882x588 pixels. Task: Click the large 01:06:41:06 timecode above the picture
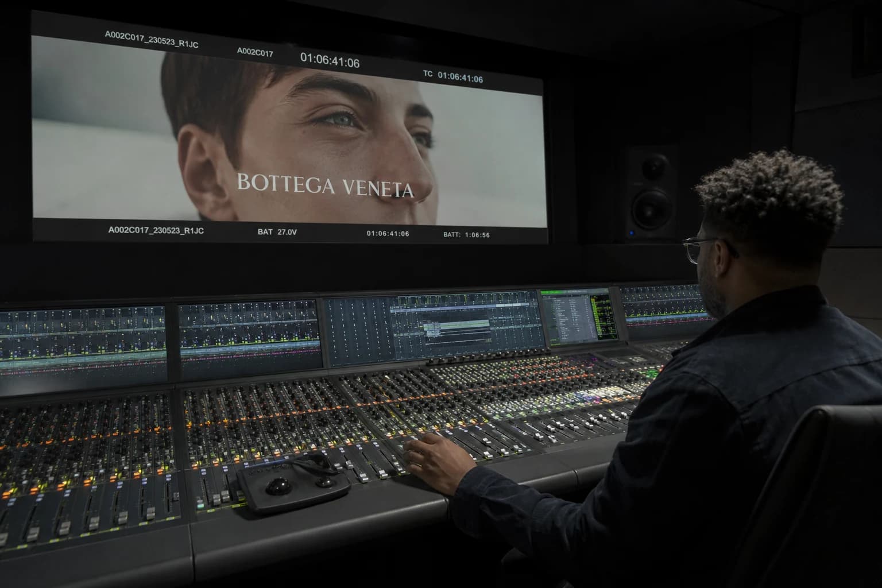pyautogui.click(x=330, y=60)
